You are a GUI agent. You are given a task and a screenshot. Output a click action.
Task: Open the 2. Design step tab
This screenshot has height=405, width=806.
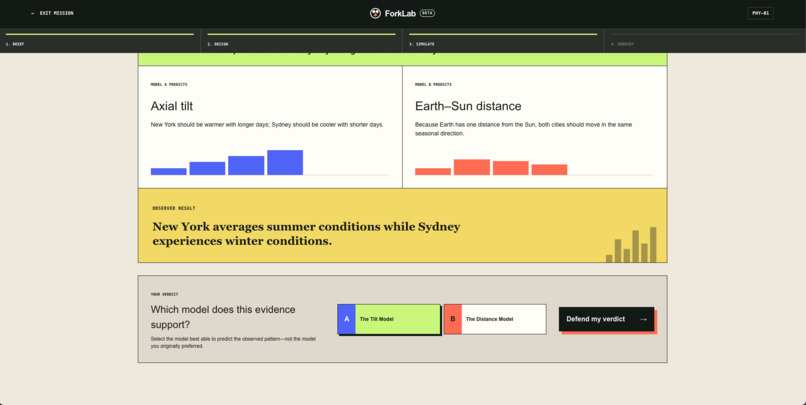pyautogui.click(x=301, y=41)
